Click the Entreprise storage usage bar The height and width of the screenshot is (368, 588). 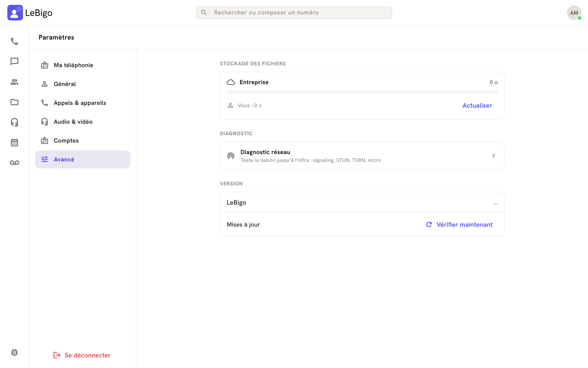362,92
